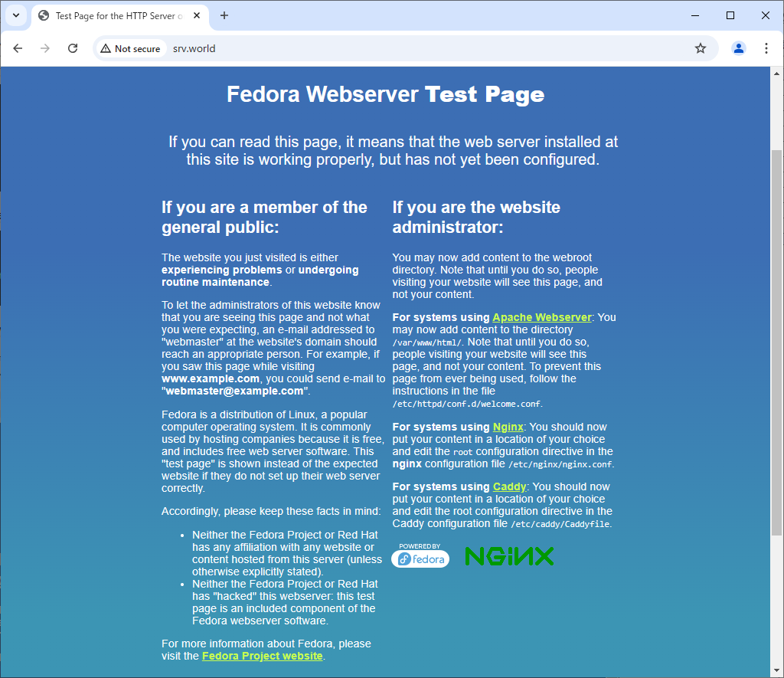Visit the Caddy link

pos(509,486)
